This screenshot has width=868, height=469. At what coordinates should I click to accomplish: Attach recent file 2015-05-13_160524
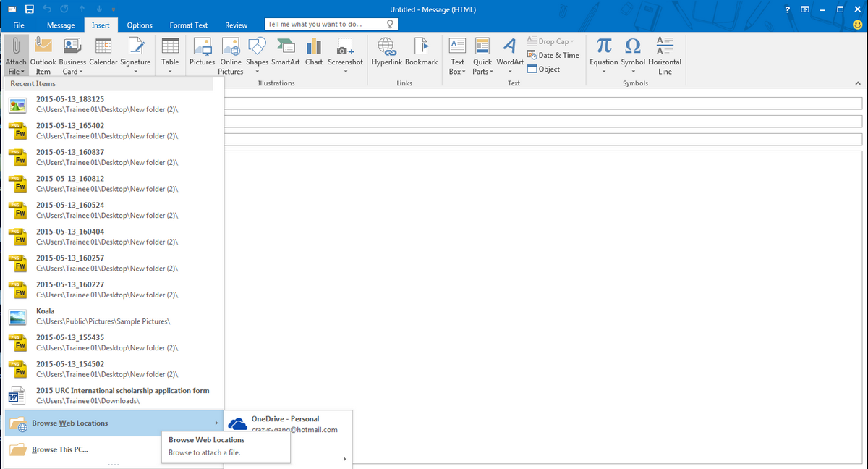click(x=114, y=210)
